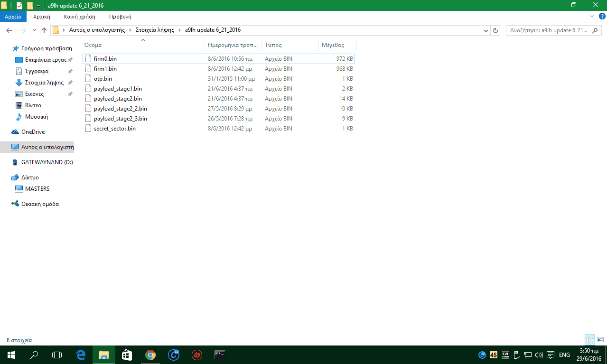Image resolution: width=607 pixels, height=364 pixels.
Task: Switch to large thumbnails view button
Action: (600, 340)
